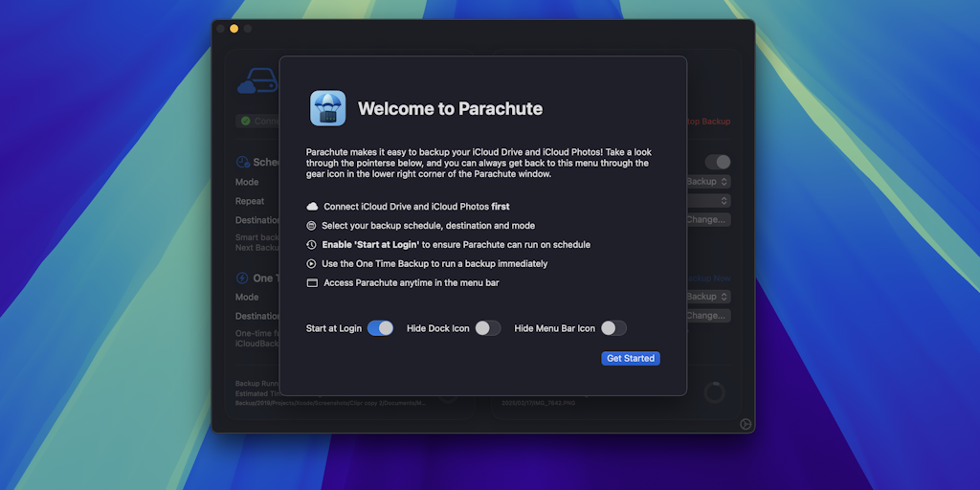
Task: Open the One Time Mode backup dropdown
Action: click(709, 297)
